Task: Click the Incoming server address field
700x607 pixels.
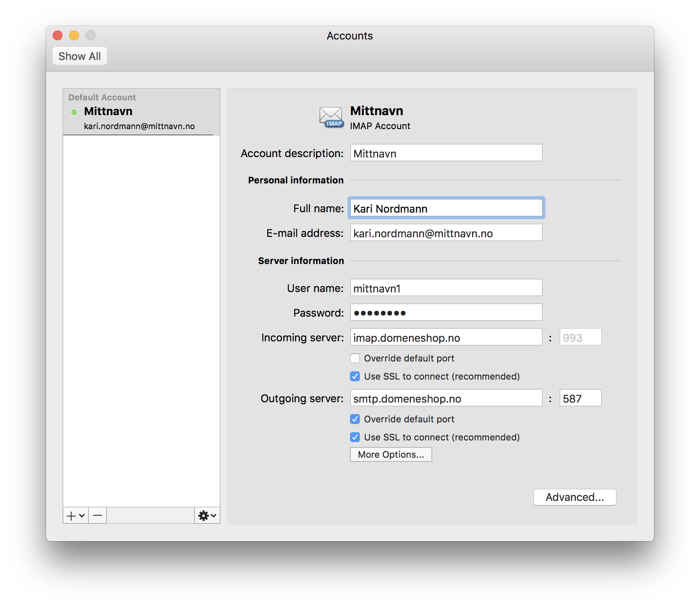Action: point(446,337)
